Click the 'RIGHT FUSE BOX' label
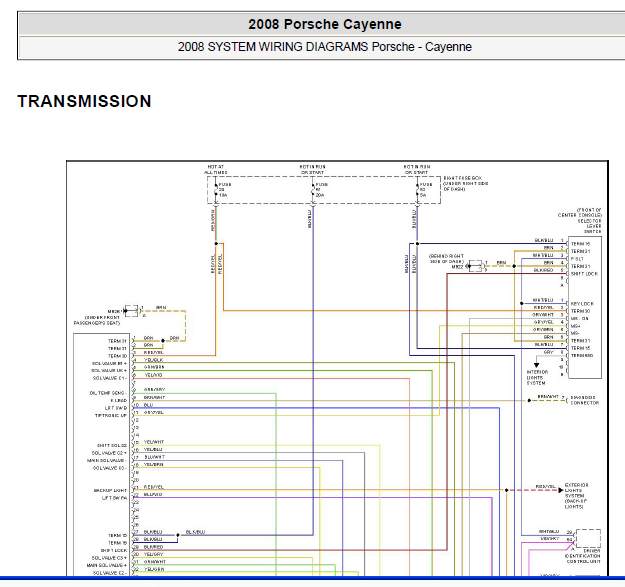Screen dimensions: 625x587 click(463, 178)
